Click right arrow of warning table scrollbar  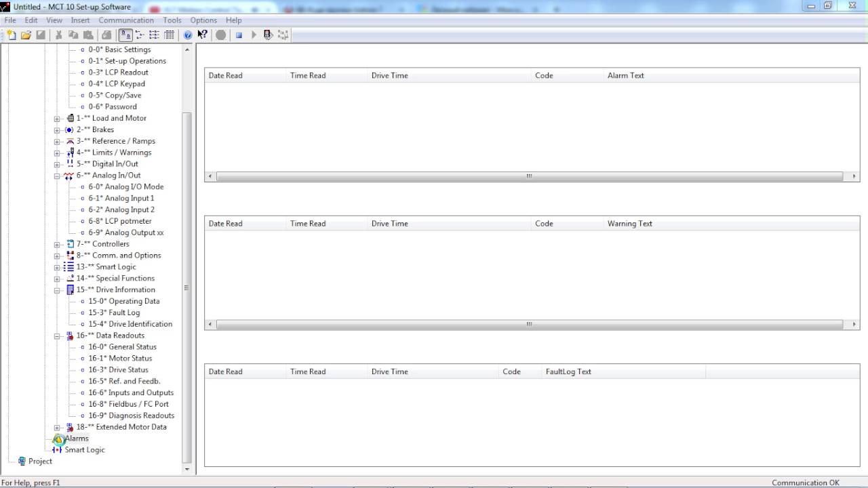point(854,325)
